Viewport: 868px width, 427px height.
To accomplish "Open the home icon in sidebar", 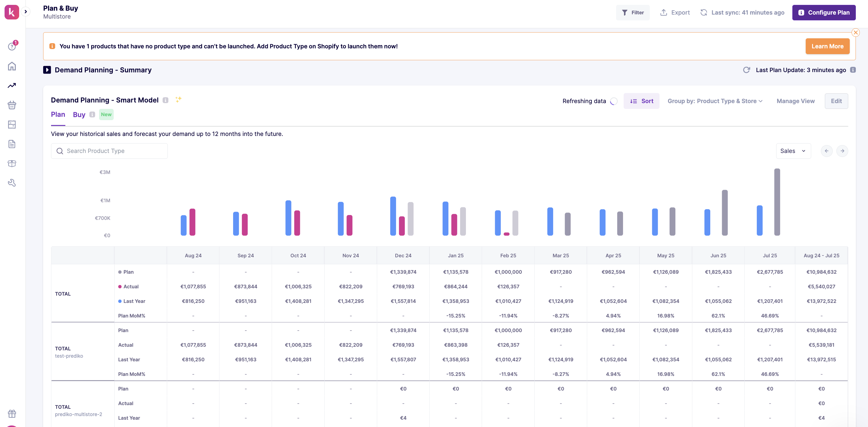I will click(12, 66).
